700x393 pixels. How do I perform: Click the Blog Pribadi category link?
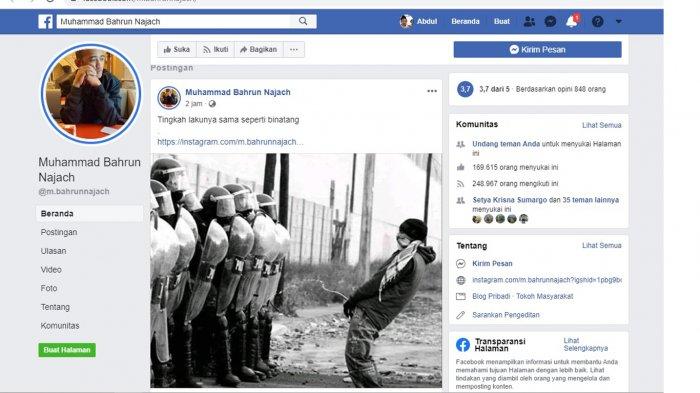click(x=491, y=296)
